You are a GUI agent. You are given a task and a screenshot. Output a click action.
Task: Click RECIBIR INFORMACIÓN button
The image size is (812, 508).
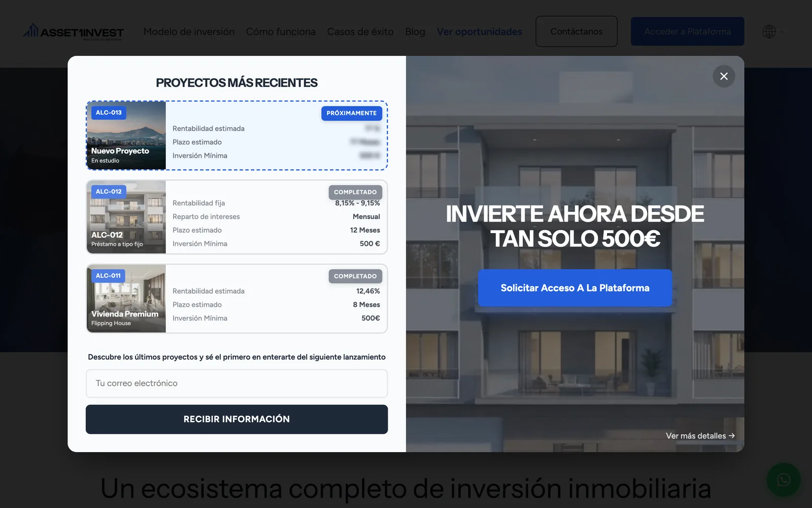point(236,419)
